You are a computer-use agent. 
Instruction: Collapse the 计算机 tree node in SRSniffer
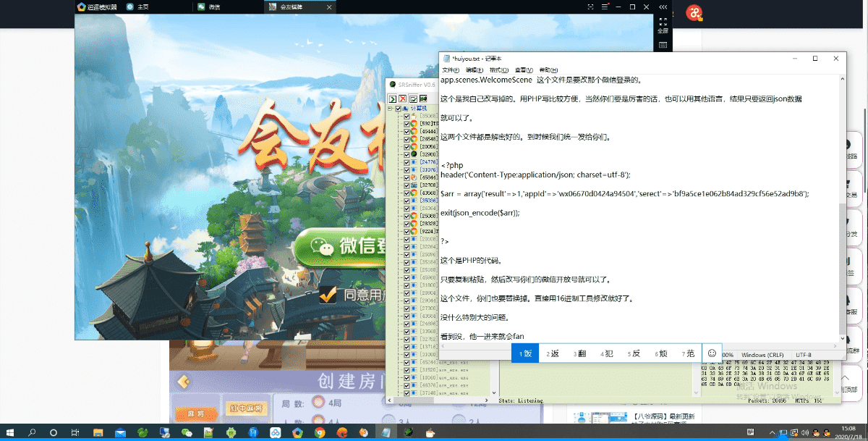(x=389, y=109)
